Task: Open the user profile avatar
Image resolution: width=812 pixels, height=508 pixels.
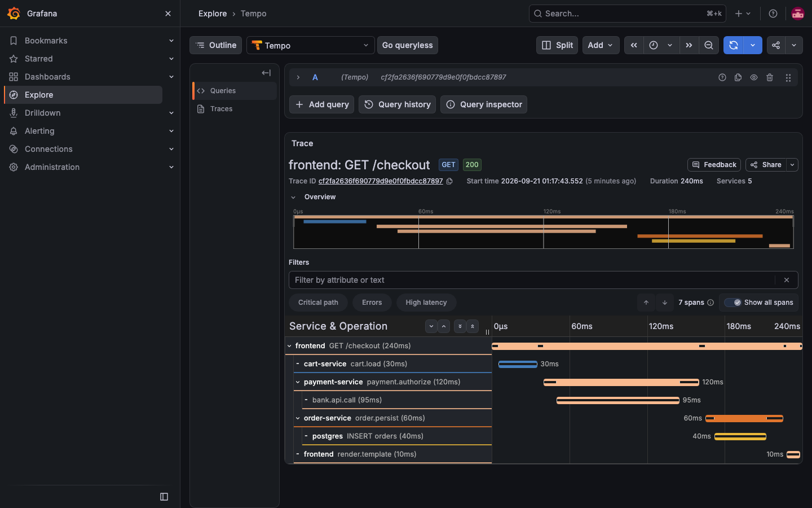Action: [798, 14]
